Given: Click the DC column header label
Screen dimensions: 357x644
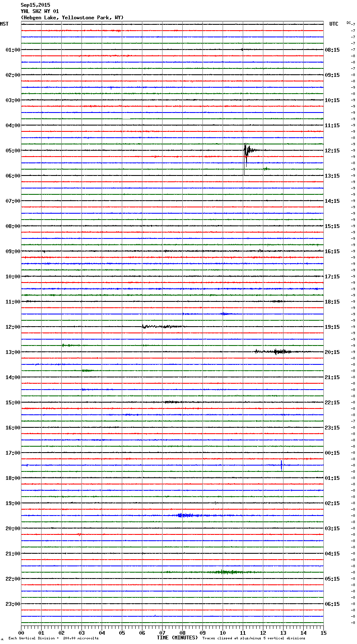Looking at the screenshot, I should [x=349, y=23].
